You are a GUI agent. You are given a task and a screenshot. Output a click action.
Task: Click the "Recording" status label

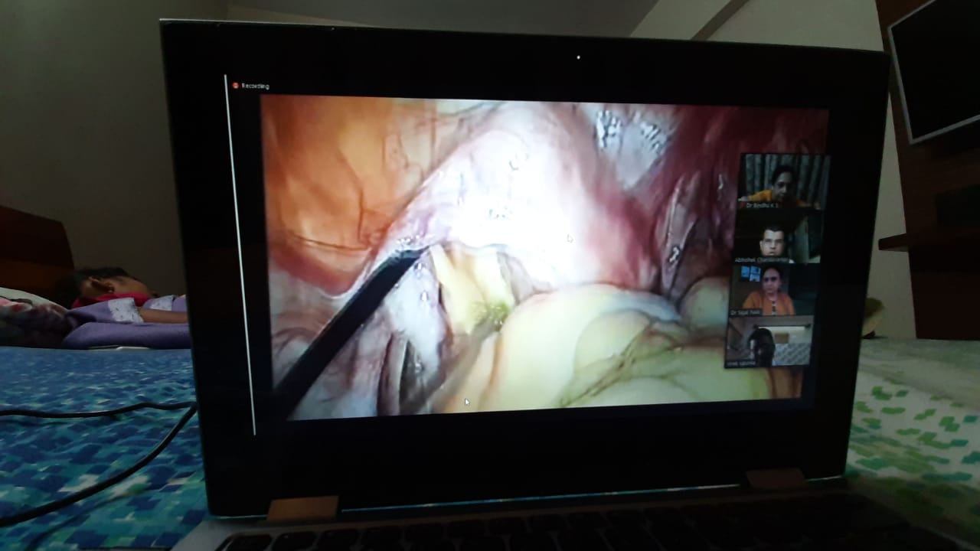255,86
